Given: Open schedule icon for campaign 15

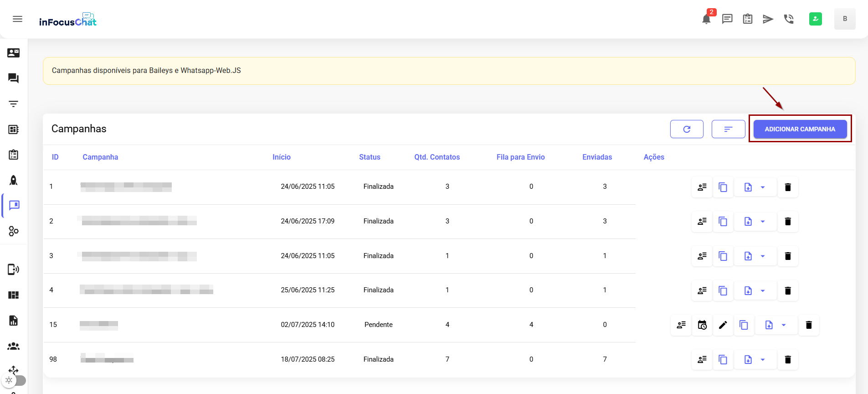Looking at the screenshot, I should 702,325.
